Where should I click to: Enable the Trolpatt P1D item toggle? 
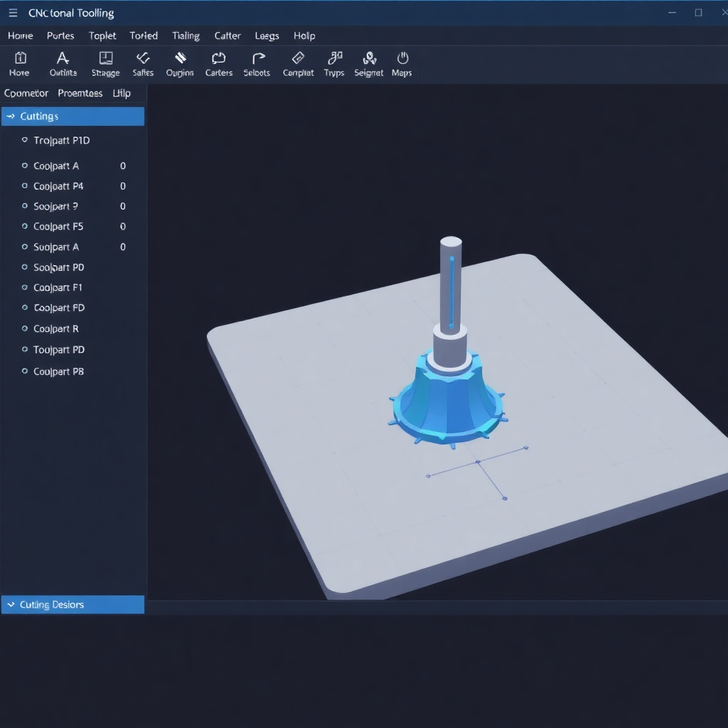[x=25, y=140]
